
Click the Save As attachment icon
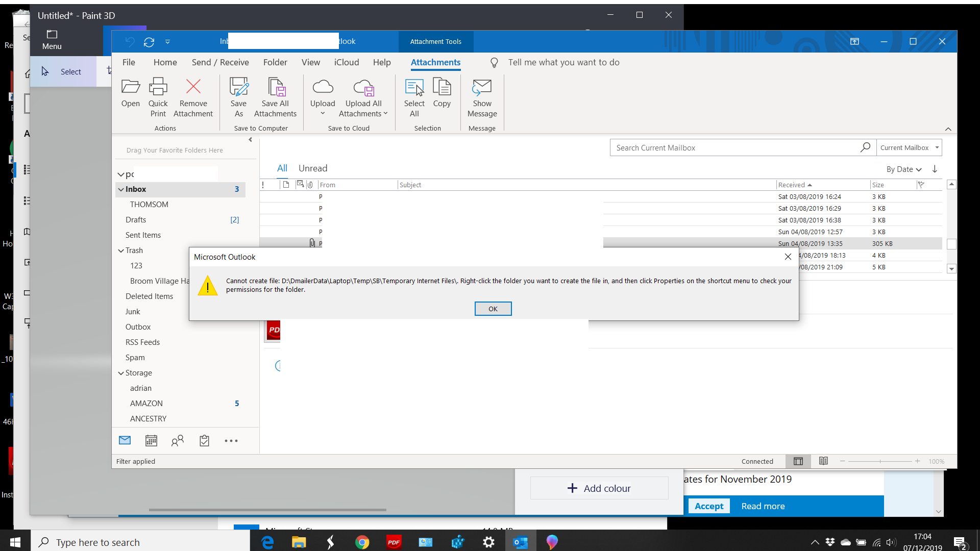[x=238, y=87]
